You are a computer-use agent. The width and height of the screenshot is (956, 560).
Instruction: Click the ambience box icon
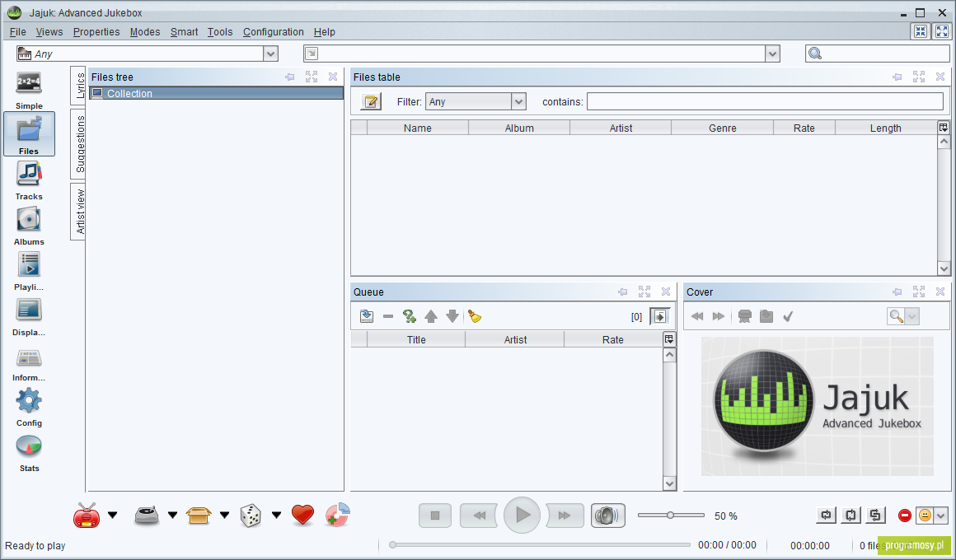click(198, 516)
